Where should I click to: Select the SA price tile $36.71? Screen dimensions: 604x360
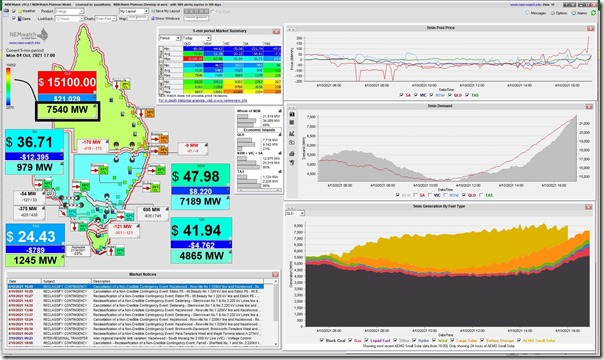(34, 142)
